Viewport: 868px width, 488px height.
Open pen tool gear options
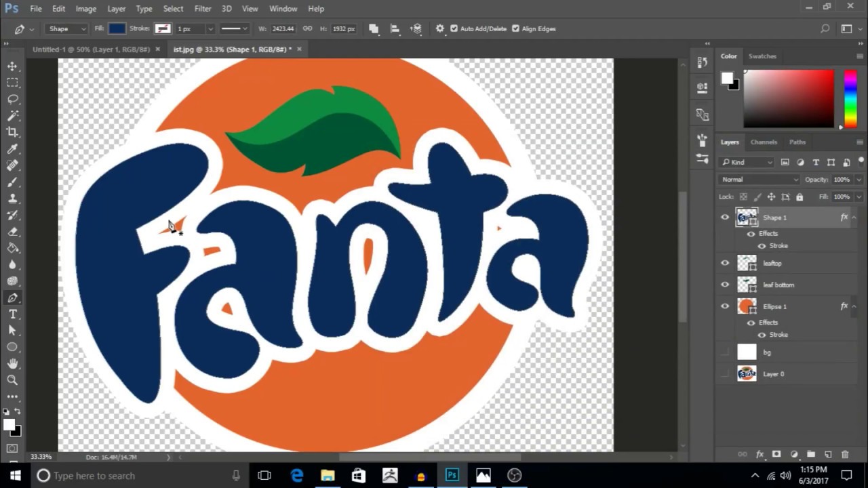pyautogui.click(x=440, y=28)
